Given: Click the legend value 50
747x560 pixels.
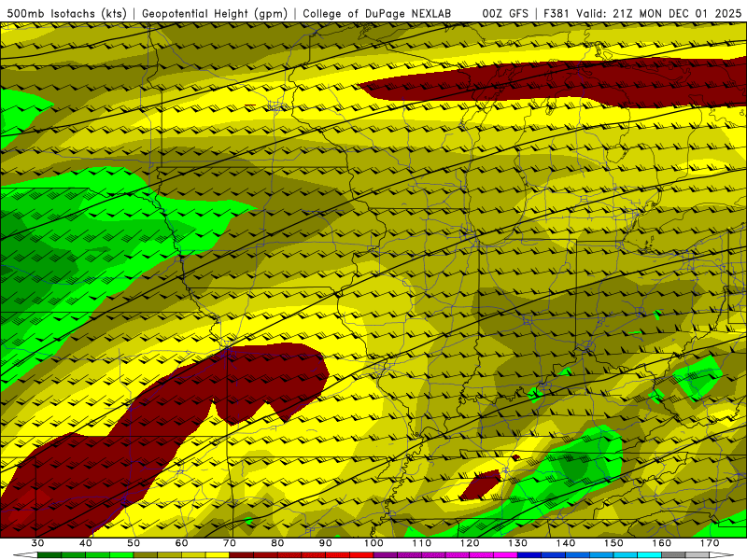Looking at the screenshot, I should click(x=134, y=543).
